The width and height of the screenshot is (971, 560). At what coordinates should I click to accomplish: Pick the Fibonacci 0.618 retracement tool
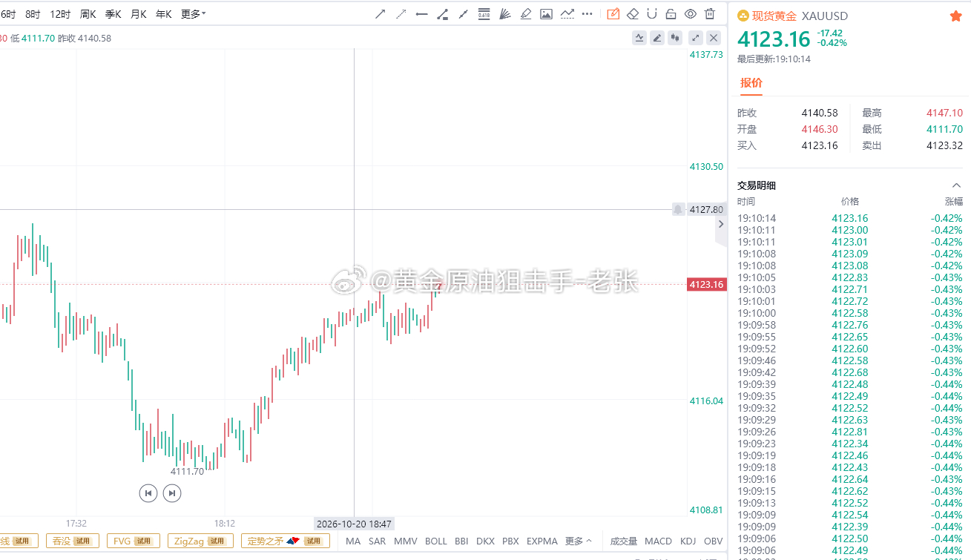click(484, 13)
